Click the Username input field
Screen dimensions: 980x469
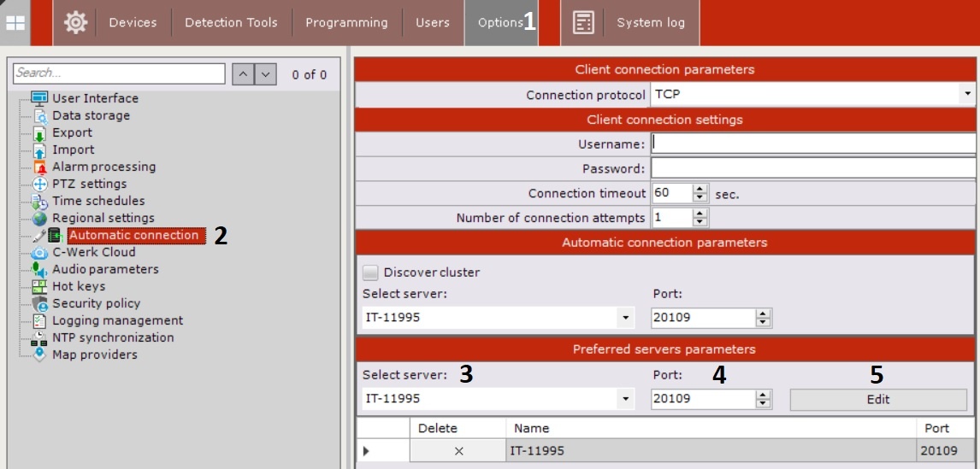[x=812, y=144]
